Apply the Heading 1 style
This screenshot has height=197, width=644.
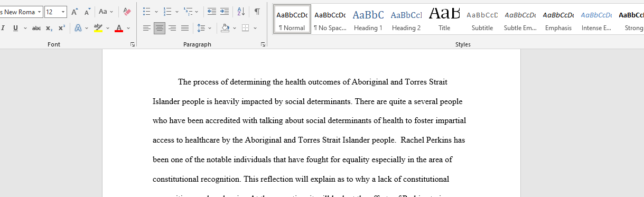368,20
